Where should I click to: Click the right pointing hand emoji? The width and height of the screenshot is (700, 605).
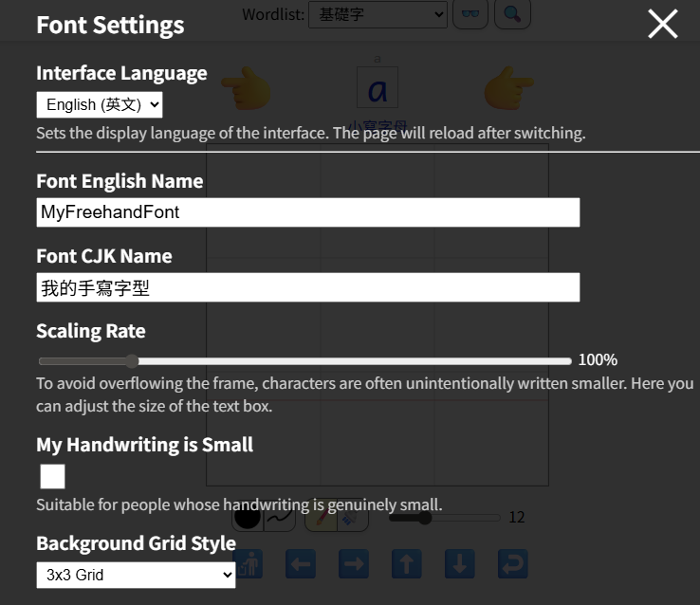coord(509,88)
